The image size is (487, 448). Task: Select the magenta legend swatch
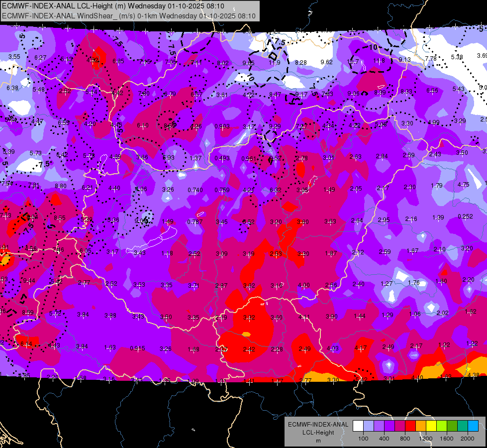click(400, 426)
